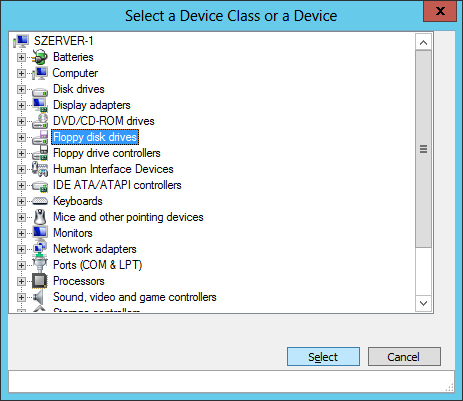Screen dimensions: 463x401
Task: Expand the IDE ATA/ATAPI controllers node
Action: point(21,185)
